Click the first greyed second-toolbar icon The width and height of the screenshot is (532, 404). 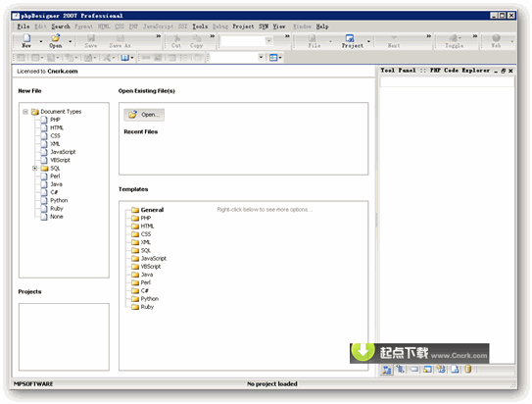coord(21,58)
